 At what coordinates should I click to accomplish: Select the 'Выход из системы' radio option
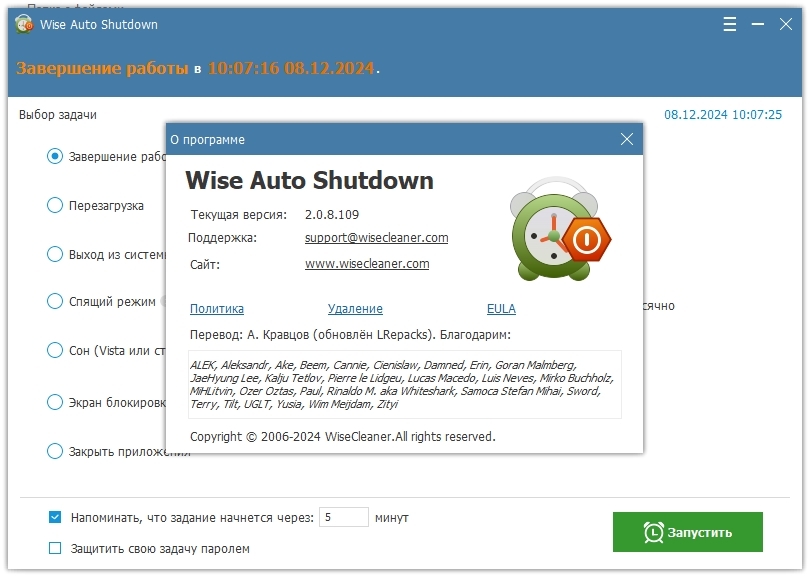tap(55, 254)
